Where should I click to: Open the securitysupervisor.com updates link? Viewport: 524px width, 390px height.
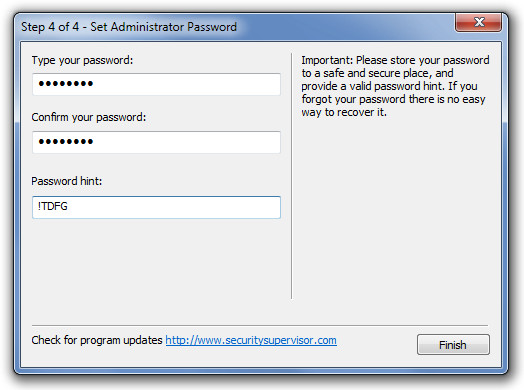251,340
